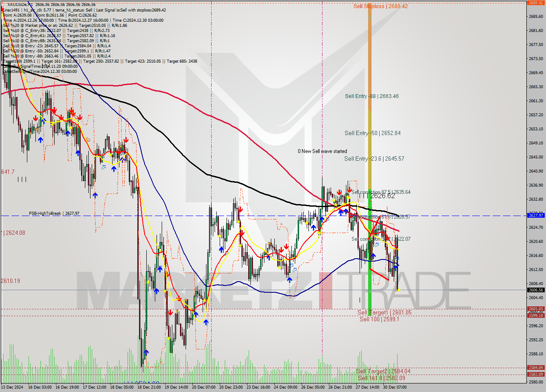Viewport: 546px width, 392px height.
Task: Click the XAUUSDe,H1 symbol title
Action: point(19,4)
